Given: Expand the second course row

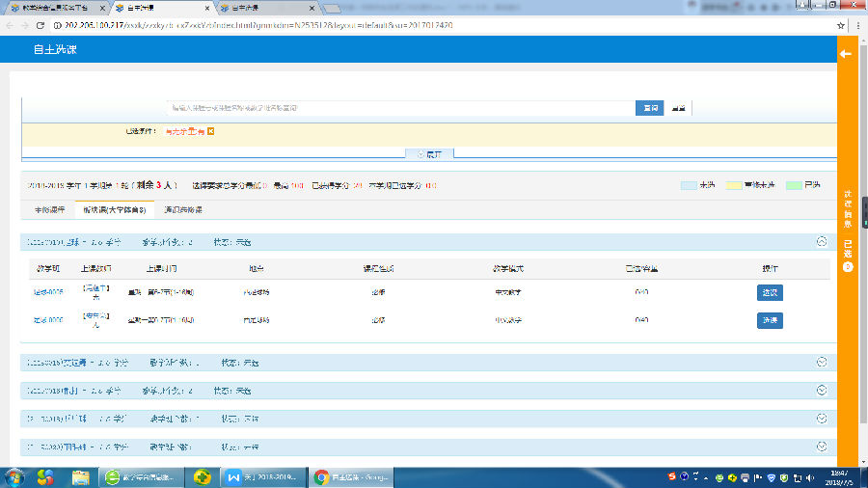Looking at the screenshot, I should 822,363.
